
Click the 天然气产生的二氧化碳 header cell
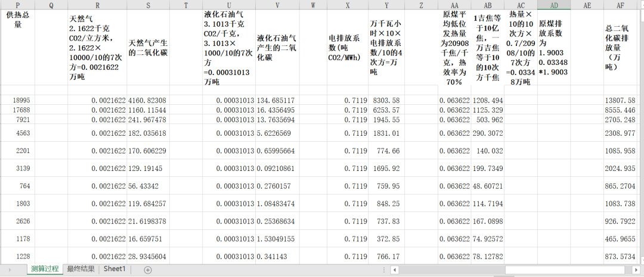(148, 47)
